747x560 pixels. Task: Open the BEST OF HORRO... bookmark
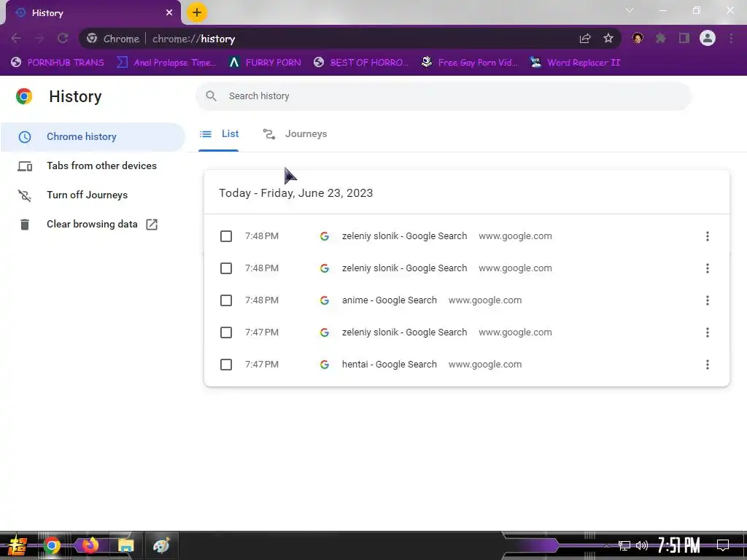point(362,63)
